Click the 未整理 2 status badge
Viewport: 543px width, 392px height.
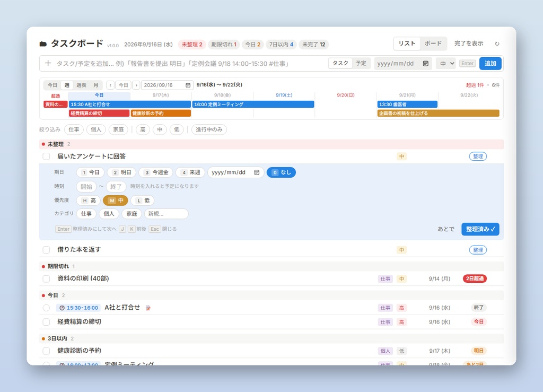[192, 45]
